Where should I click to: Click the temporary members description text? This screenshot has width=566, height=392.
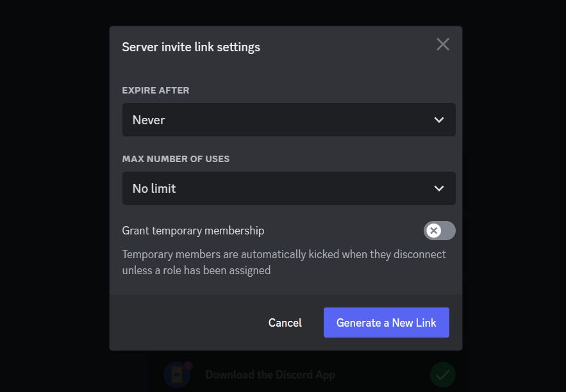284,262
